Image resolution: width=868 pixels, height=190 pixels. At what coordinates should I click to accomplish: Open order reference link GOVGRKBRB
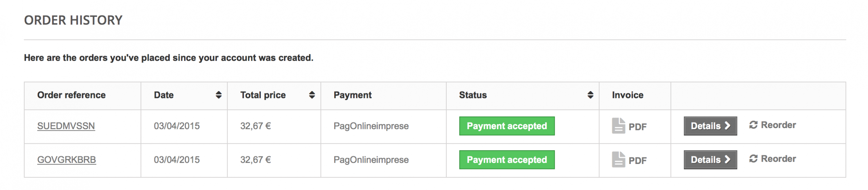(x=67, y=160)
